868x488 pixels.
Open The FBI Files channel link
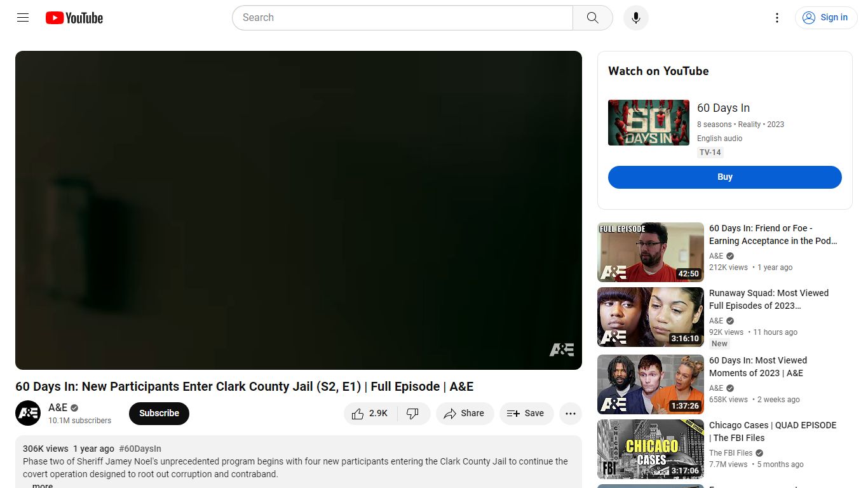[x=731, y=453]
